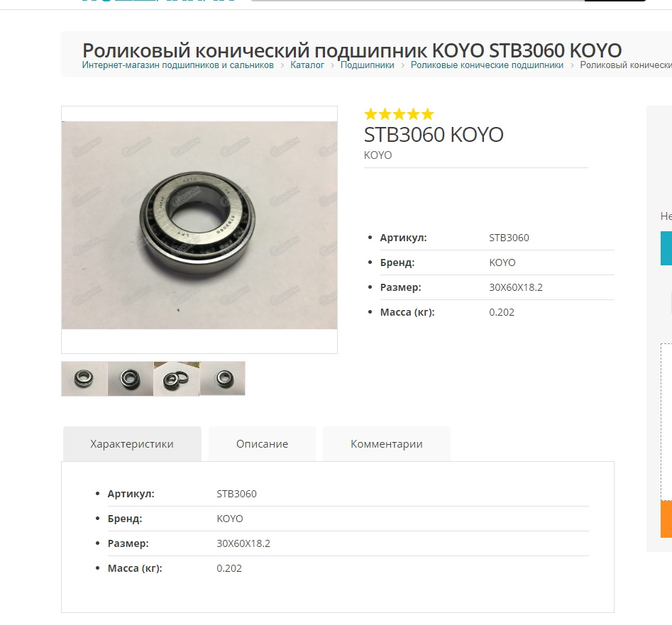Click the fifth gold rating star
The image size is (672, 625).
coord(427,114)
